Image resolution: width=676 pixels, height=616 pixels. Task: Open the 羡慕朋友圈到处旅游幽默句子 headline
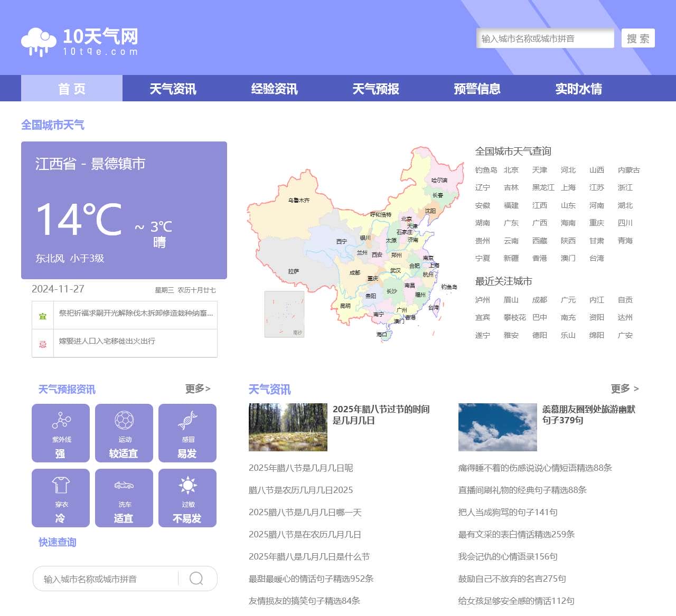click(x=589, y=414)
